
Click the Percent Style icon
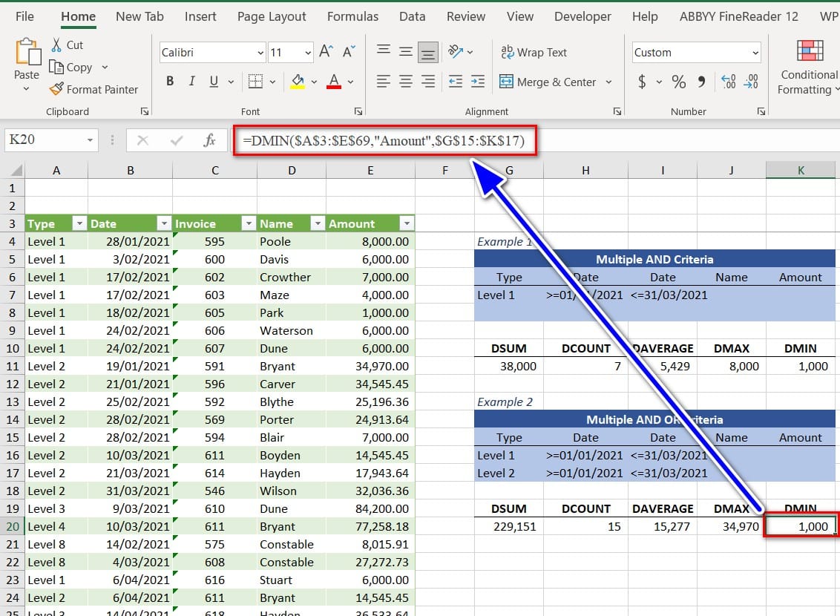(x=678, y=82)
